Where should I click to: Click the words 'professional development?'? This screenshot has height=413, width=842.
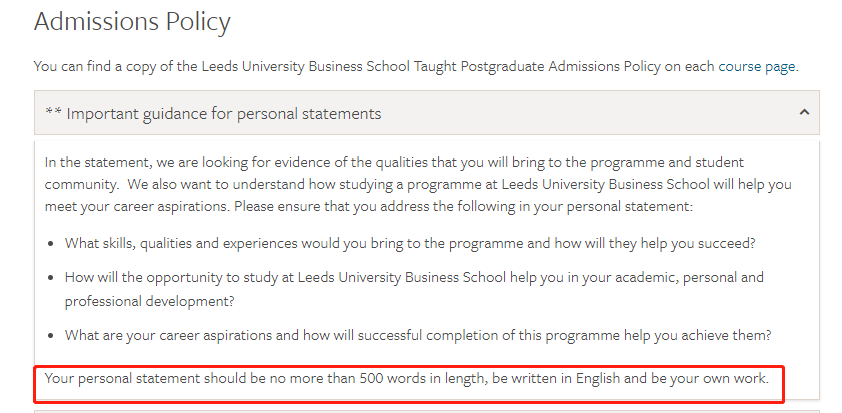point(150,301)
